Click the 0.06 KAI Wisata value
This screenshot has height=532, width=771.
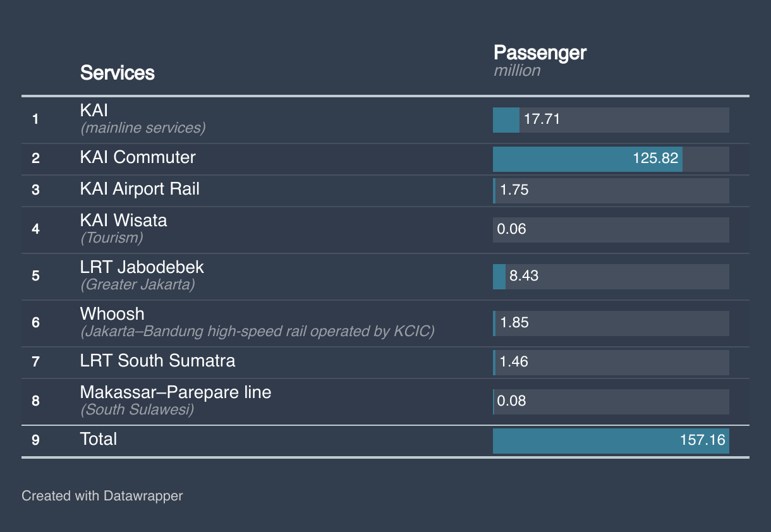tap(511, 229)
